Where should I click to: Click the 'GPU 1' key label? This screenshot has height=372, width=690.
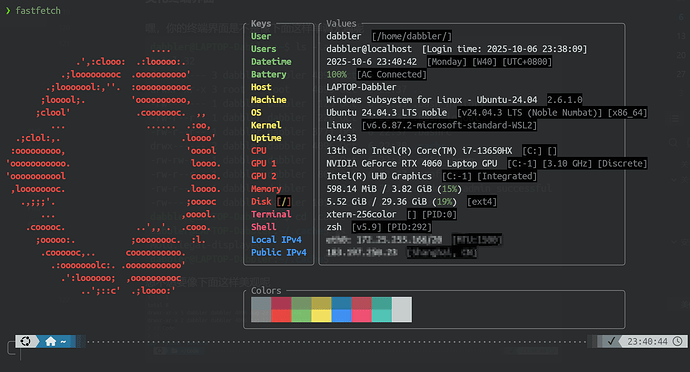click(264, 163)
